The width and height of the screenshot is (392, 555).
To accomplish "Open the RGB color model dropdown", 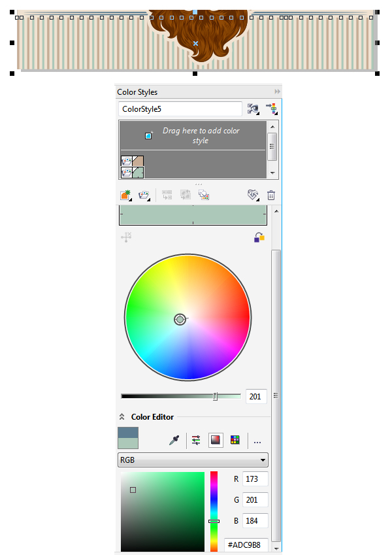I will (193, 460).
